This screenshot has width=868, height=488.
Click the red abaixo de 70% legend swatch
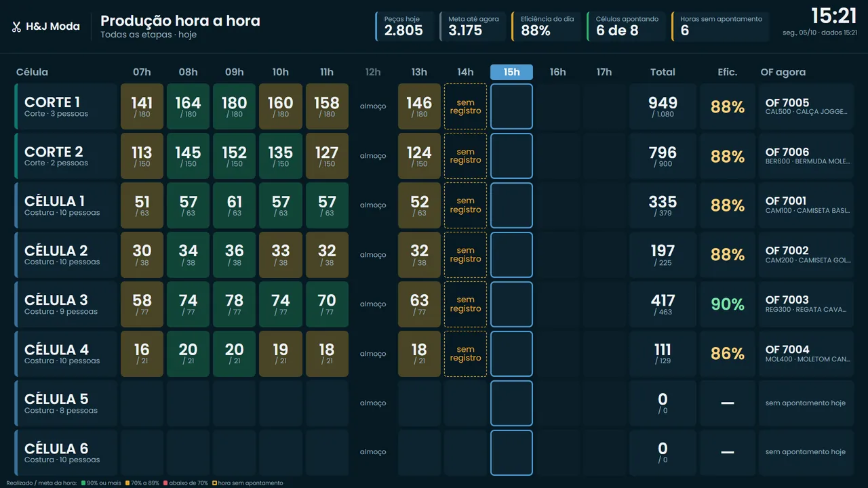(165, 483)
